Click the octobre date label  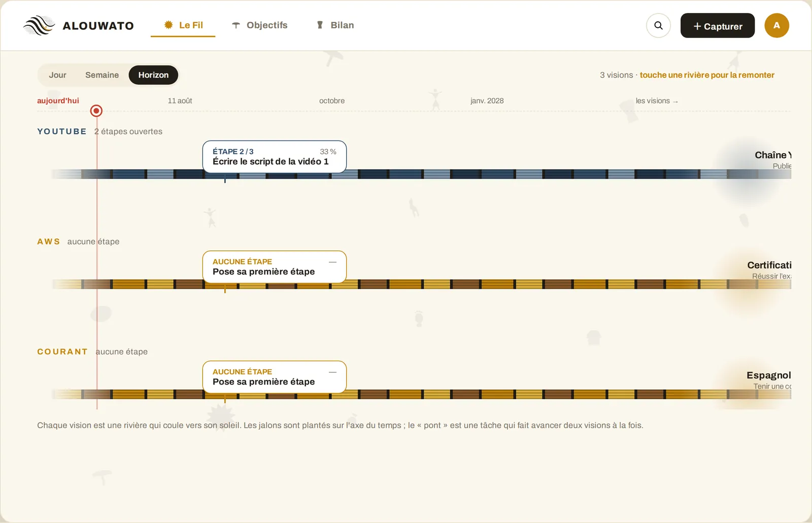coord(332,101)
